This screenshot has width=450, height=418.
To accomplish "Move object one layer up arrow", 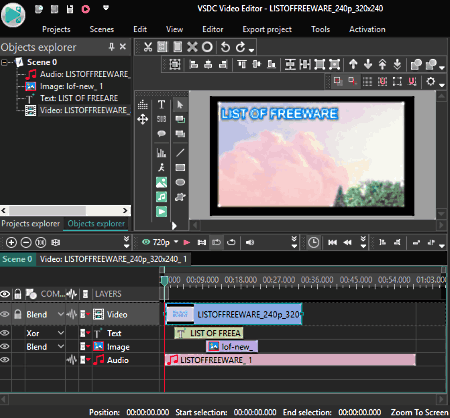I will (353, 64).
